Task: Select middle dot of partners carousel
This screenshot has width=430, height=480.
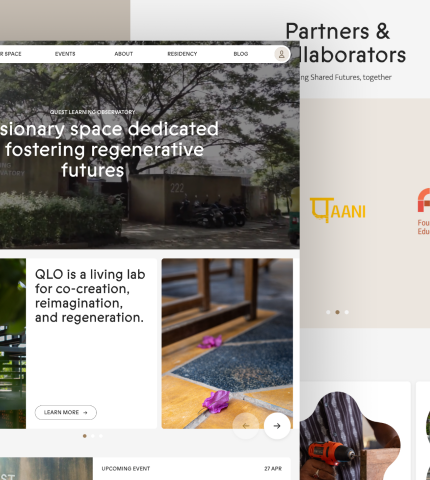Action: (x=337, y=312)
